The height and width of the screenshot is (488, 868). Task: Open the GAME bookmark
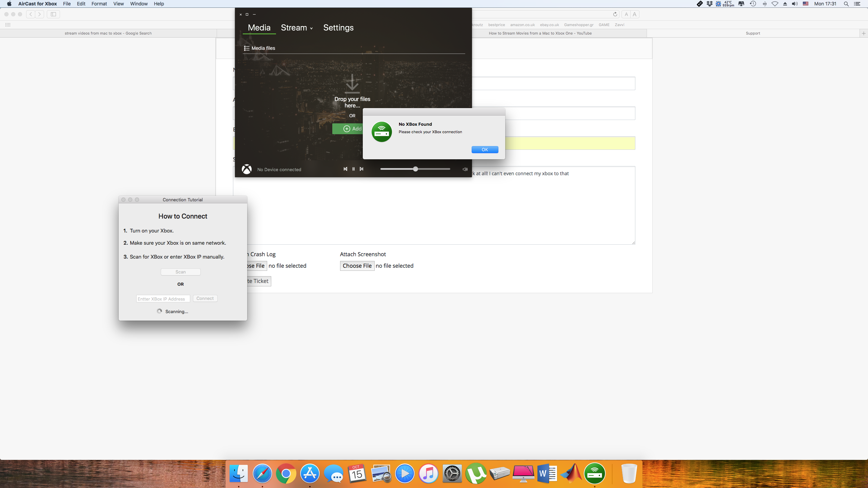(x=604, y=25)
